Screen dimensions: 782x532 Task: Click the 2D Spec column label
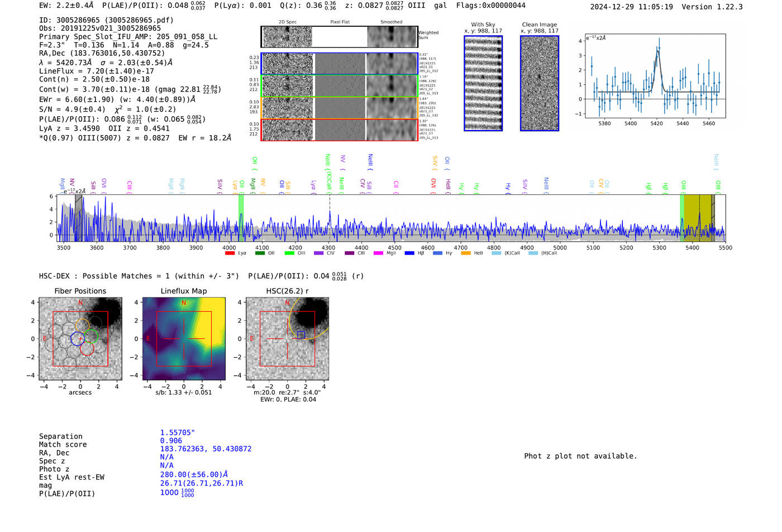[288, 22]
